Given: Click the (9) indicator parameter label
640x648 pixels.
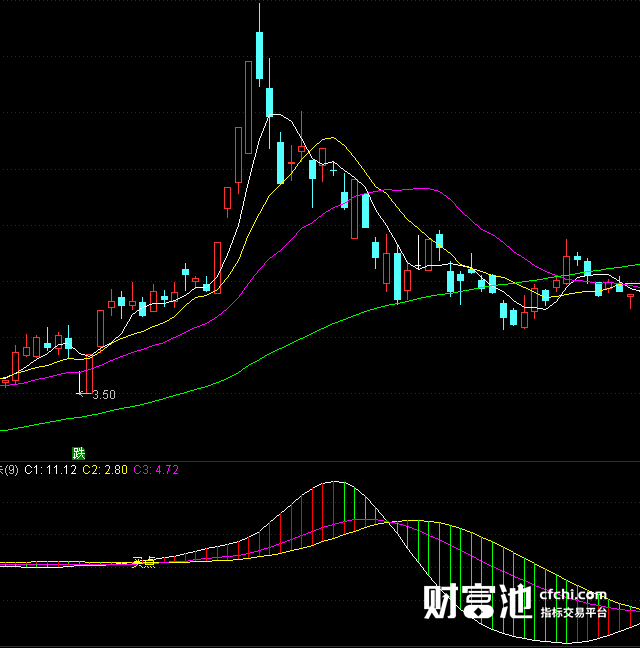Looking at the screenshot, I should [x=10, y=470].
